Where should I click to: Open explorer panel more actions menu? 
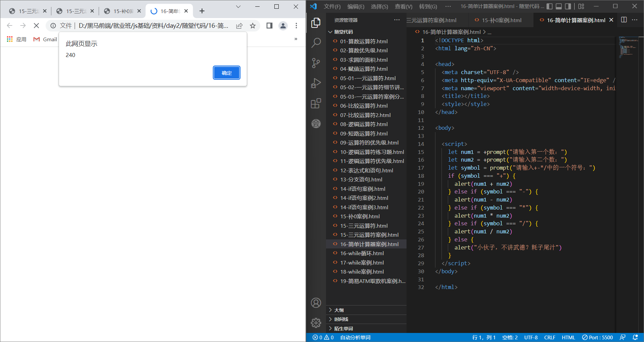tap(397, 20)
